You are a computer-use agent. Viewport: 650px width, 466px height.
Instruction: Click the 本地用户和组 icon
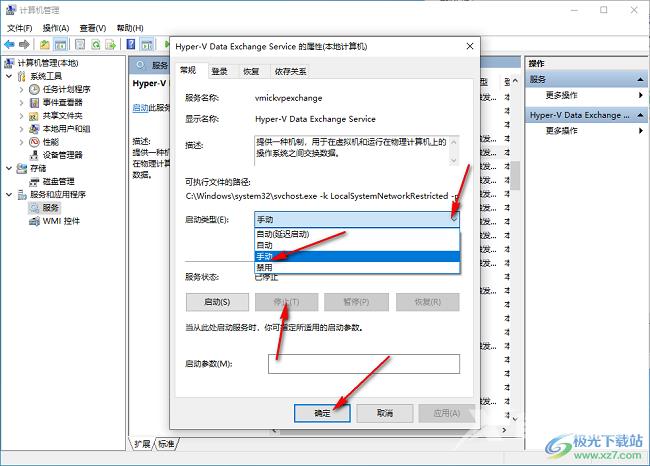pyautogui.click(x=34, y=129)
